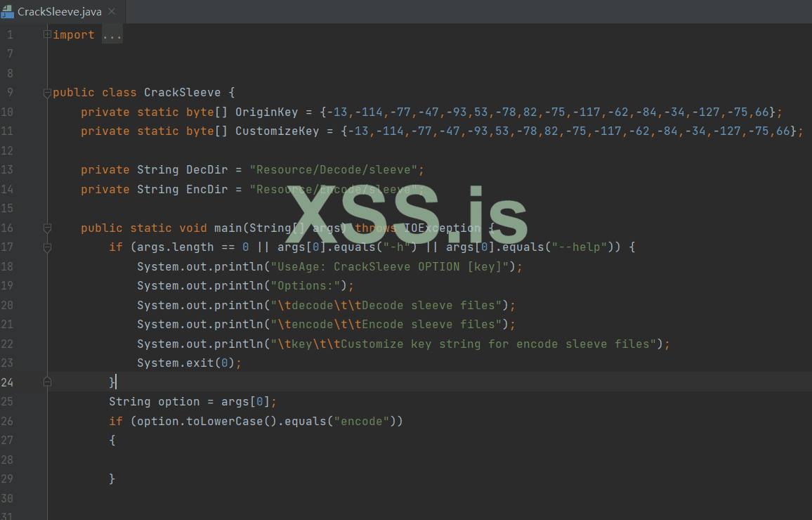Image resolution: width=812 pixels, height=520 pixels.
Task: Click the import keyword on line 1
Action: (74, 34)
